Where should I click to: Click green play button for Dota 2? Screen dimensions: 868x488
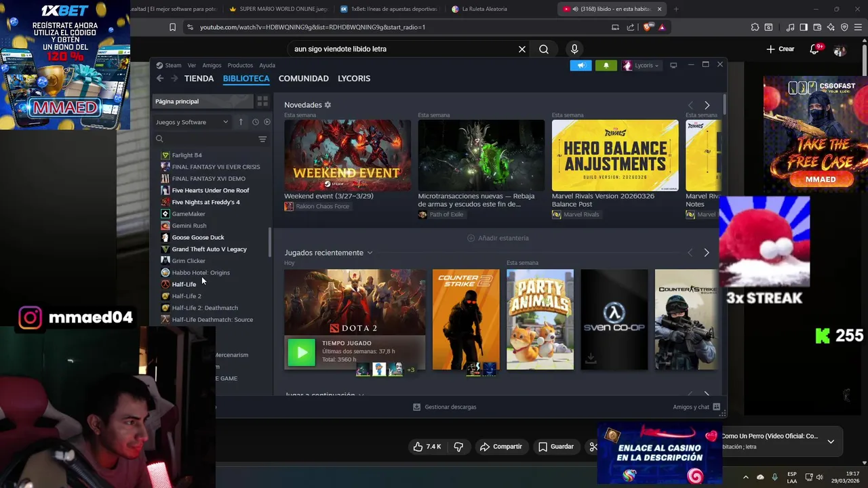coord(302,352)
